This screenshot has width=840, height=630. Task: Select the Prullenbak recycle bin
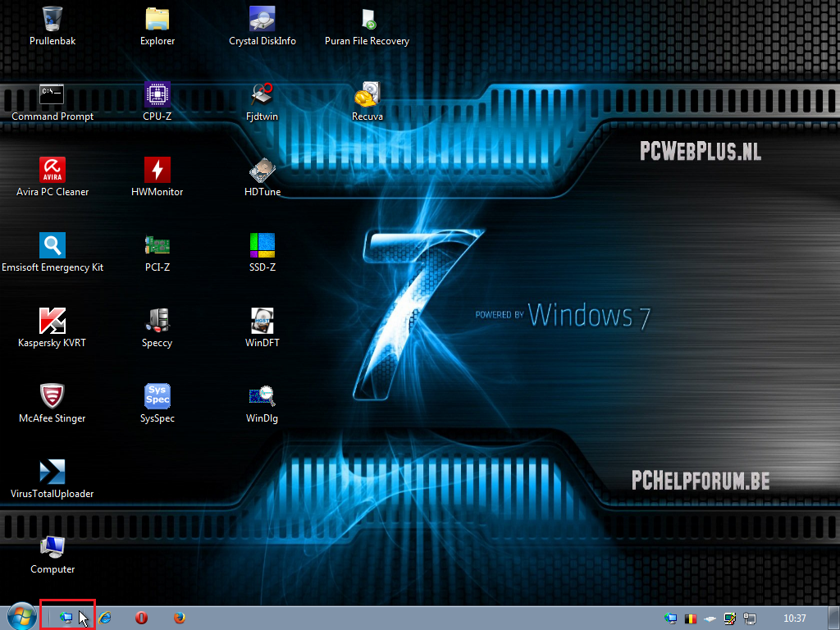point(52,20)
